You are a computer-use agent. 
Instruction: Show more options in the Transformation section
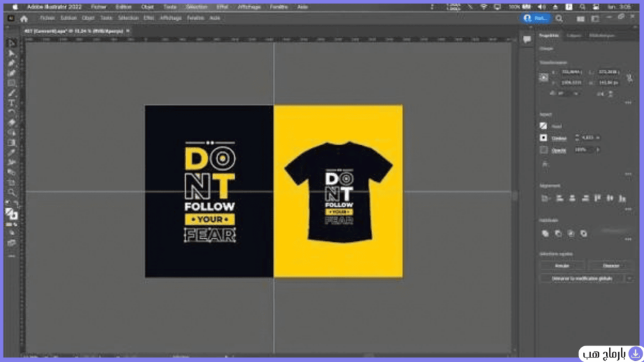(628, 102)
